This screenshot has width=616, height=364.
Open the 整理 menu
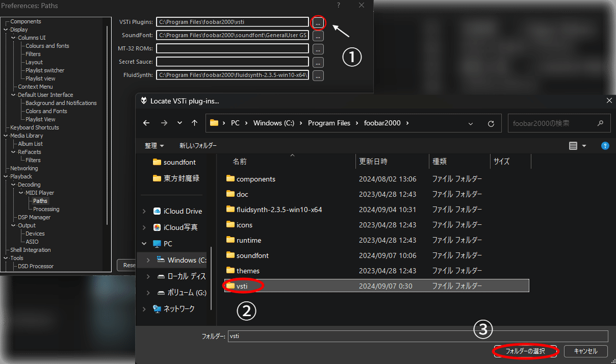(x=155, y=146)
